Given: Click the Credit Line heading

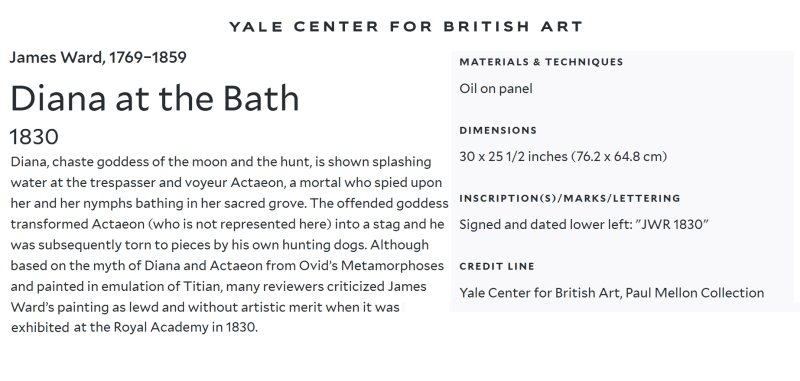Looking at the screenshot, I should click(497, 266).
